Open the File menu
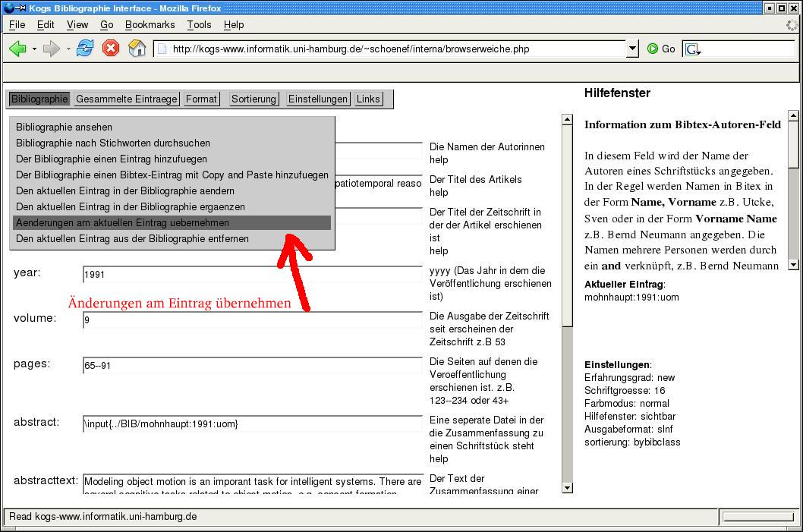The width and height of the screenshot is (803, 532). coord(17,24)
